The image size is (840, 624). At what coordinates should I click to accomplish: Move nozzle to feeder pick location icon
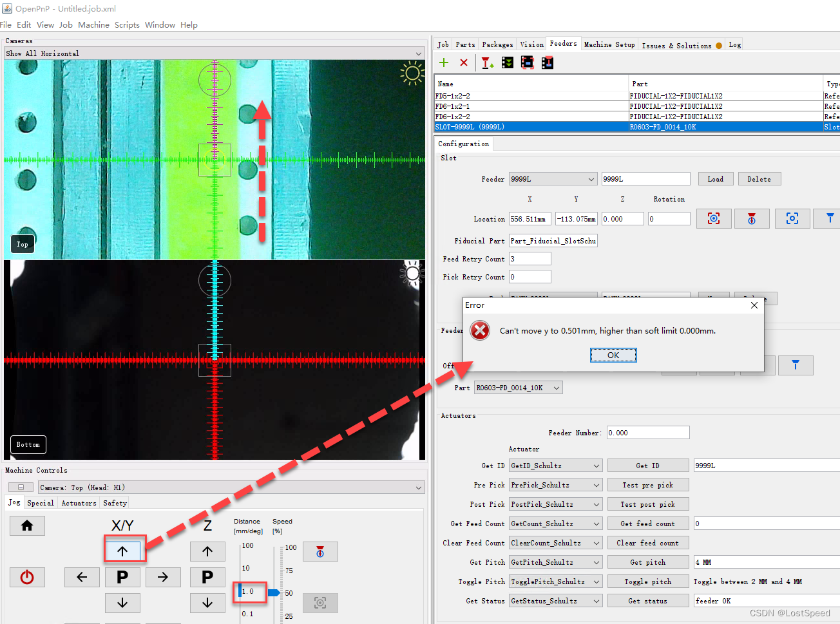[x=548, y=62]
